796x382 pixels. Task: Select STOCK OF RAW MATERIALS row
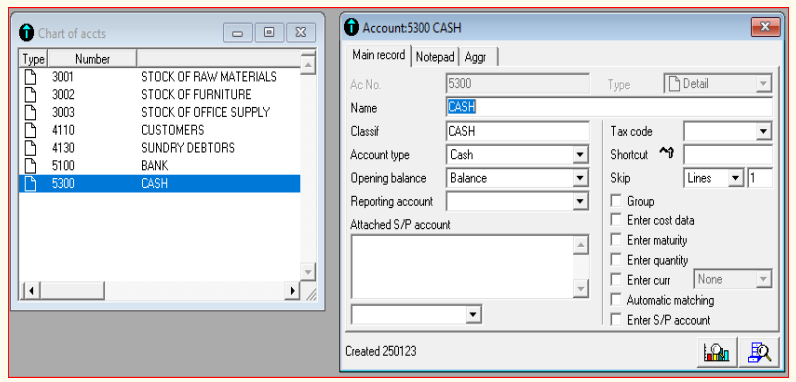[x=159, y=77]
